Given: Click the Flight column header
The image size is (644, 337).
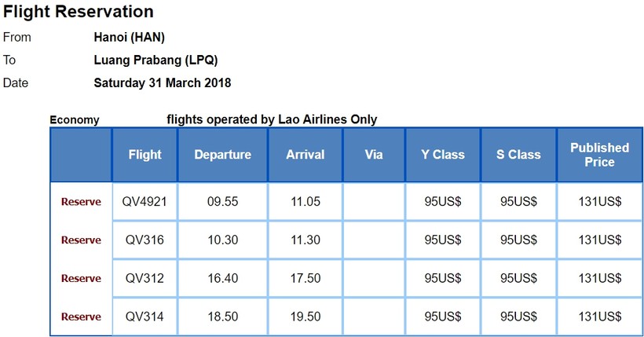Looking at the screenshot, I should (x=145, y=155).
